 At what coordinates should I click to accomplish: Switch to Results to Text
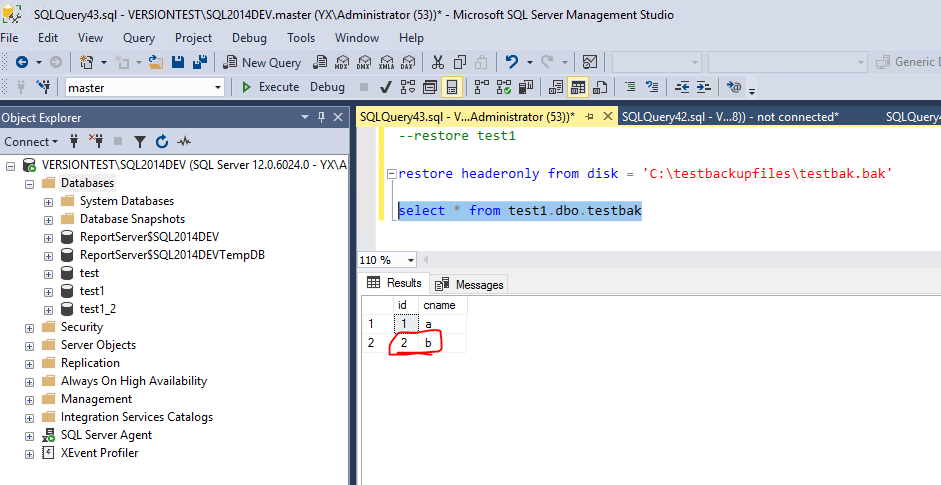pyautogui.click(x=556, y=88)
